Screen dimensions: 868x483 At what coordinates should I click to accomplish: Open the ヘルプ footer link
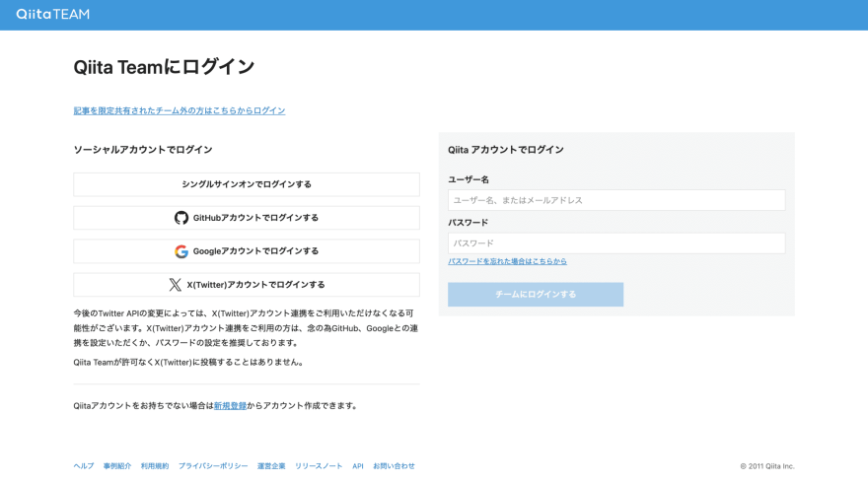coord(84,466)
